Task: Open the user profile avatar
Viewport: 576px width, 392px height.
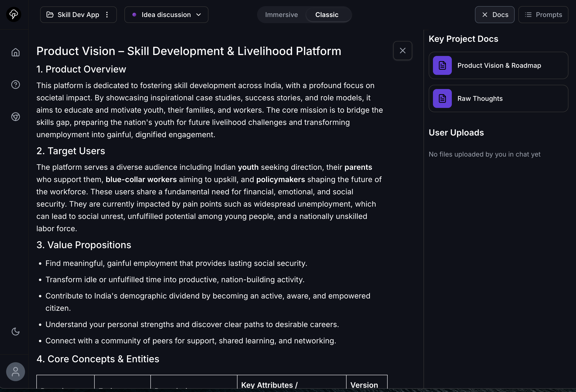Action: tap(16, 372)
